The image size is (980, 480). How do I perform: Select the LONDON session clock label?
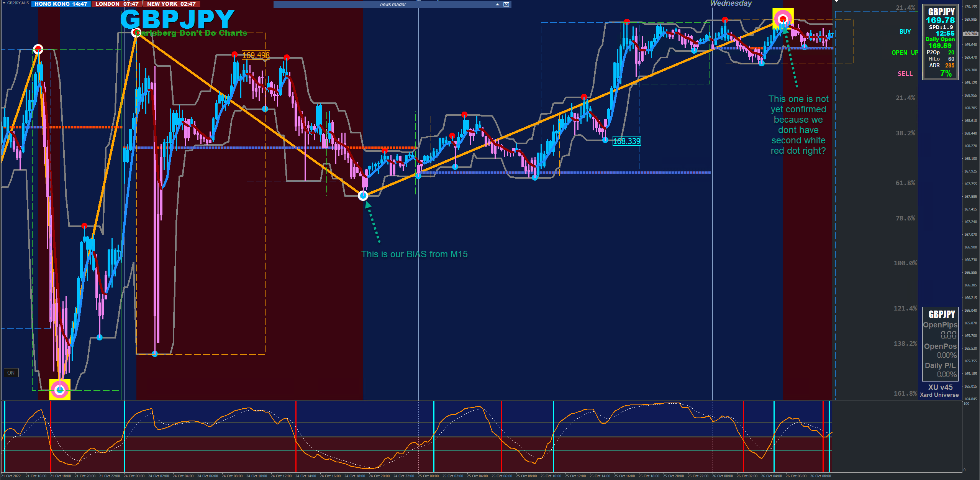(x=117, y=4)
